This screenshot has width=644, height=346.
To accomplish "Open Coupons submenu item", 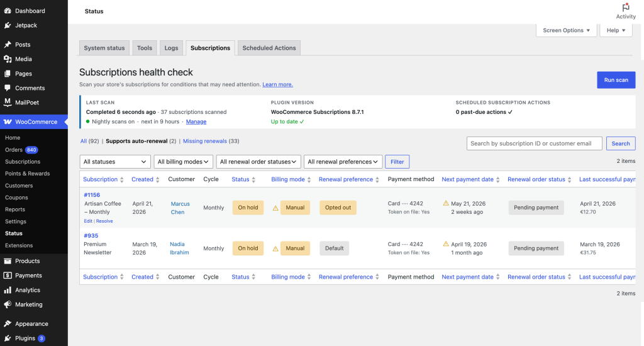I will point(16,198).
